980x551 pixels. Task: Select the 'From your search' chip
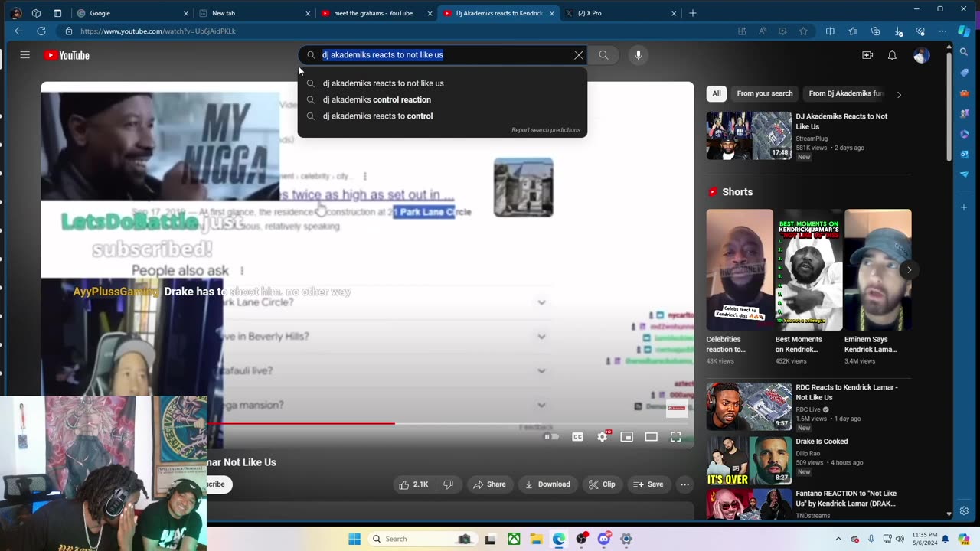[x=765, y=93]
